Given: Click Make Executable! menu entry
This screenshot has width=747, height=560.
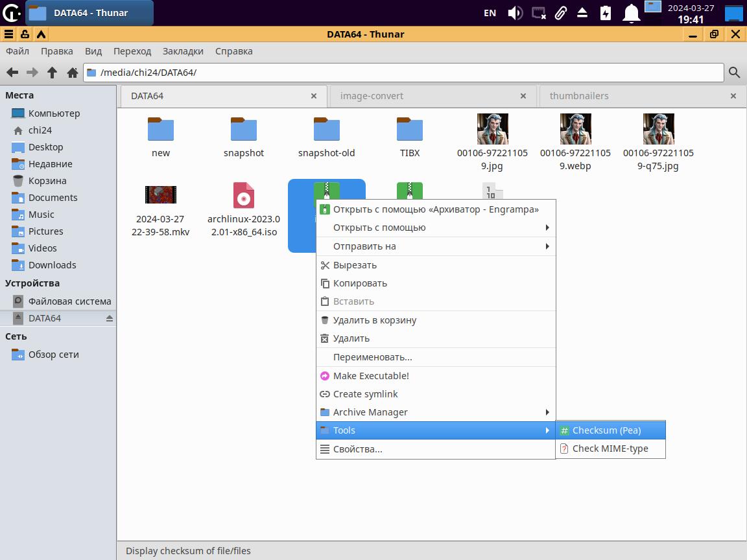Looking at the screenshot, I should click(371, 376).
